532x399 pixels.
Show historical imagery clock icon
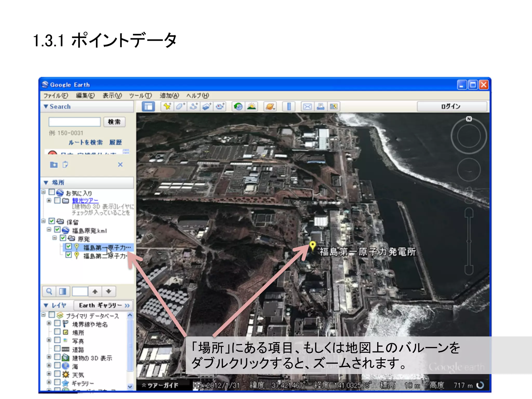pyautogui.click(x=238, y=107)
